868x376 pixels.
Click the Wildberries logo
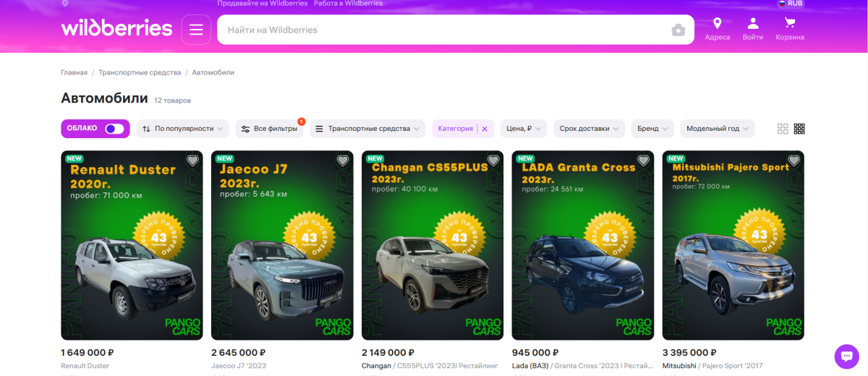coord(116,29)
